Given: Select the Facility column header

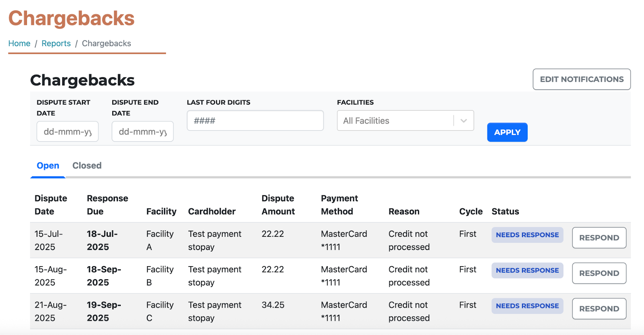Looking at the screenshot, I should tap(161, 211).
